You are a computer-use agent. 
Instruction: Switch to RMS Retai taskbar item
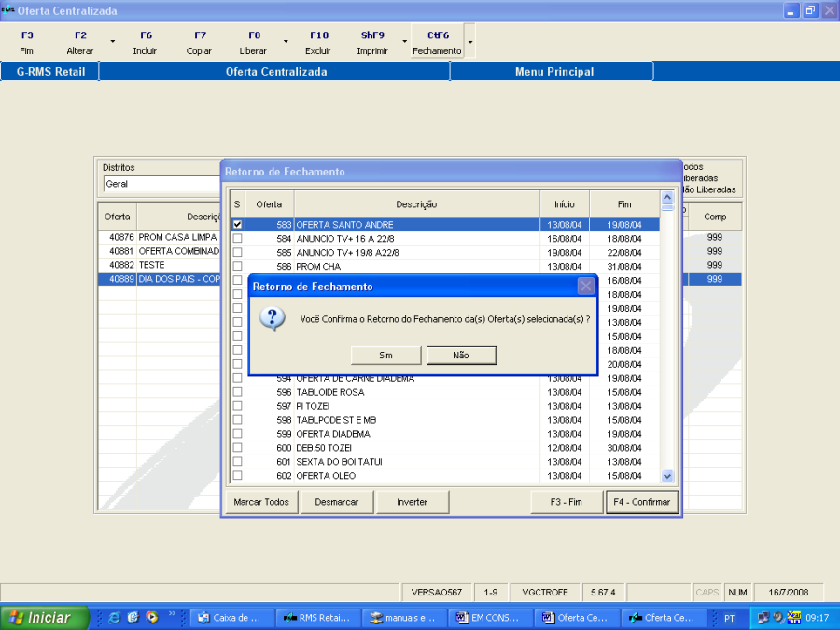pyautogui.click(x=317, y=618)
